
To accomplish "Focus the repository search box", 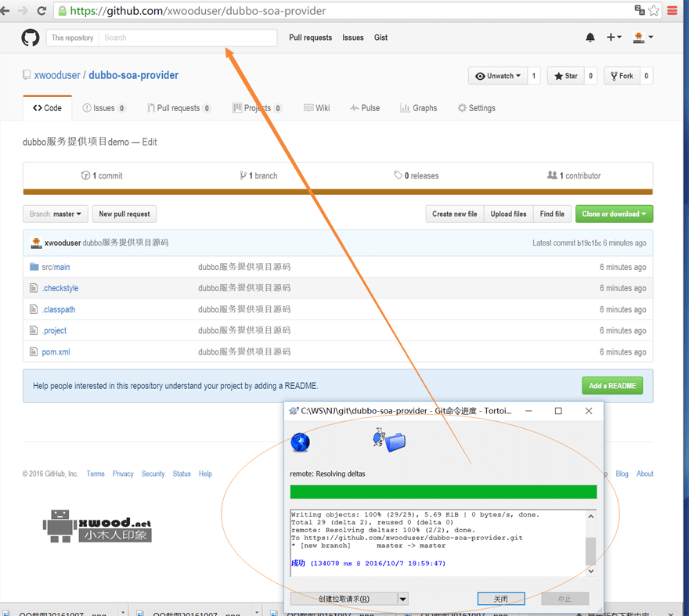I will [x=188, y=38].
